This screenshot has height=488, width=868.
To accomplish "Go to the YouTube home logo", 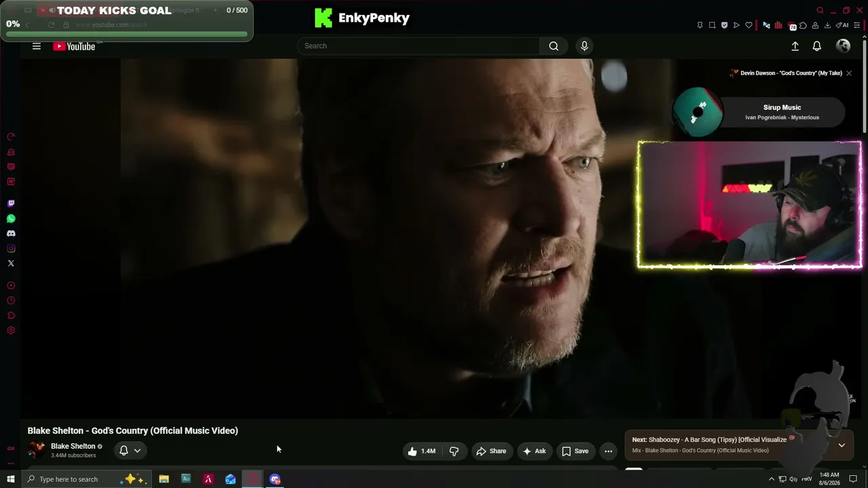I will (74, 46).
